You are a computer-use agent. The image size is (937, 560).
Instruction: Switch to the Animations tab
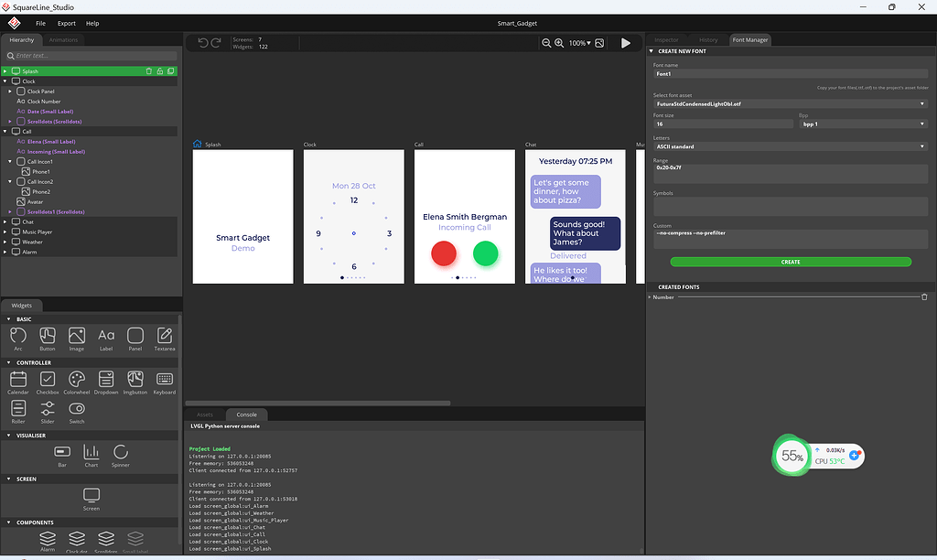tap(63, 40)
